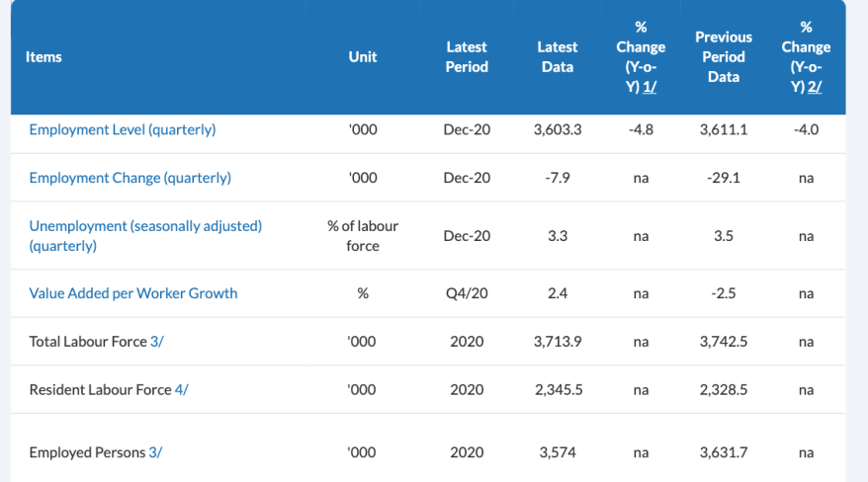The height and width of the screenshot is (482, 868).
Task: Open the Employment Level (quarterly) link
Action: click(x=122, y=129)
